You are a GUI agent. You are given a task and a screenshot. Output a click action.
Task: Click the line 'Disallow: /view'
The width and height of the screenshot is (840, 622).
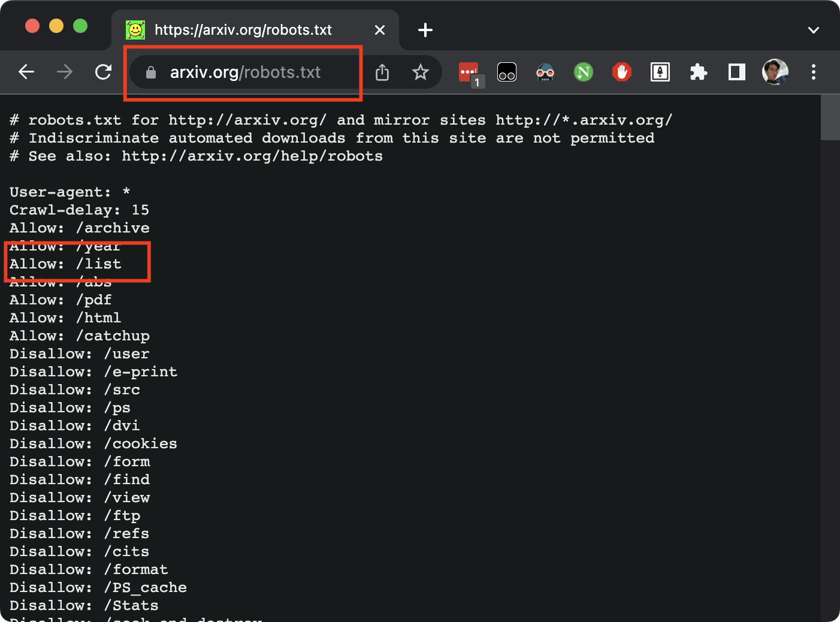pyautogui.click(x=80, y=498)
